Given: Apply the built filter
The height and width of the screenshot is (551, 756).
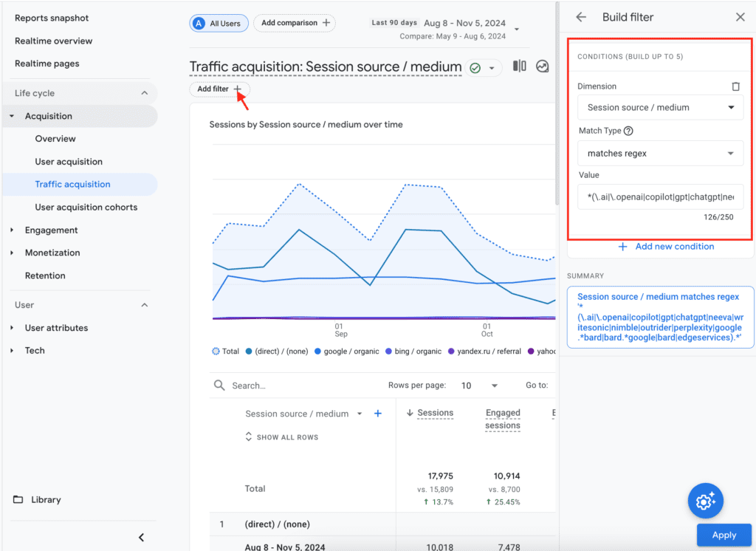Looking at the screenshot, I should pos(724,535).
